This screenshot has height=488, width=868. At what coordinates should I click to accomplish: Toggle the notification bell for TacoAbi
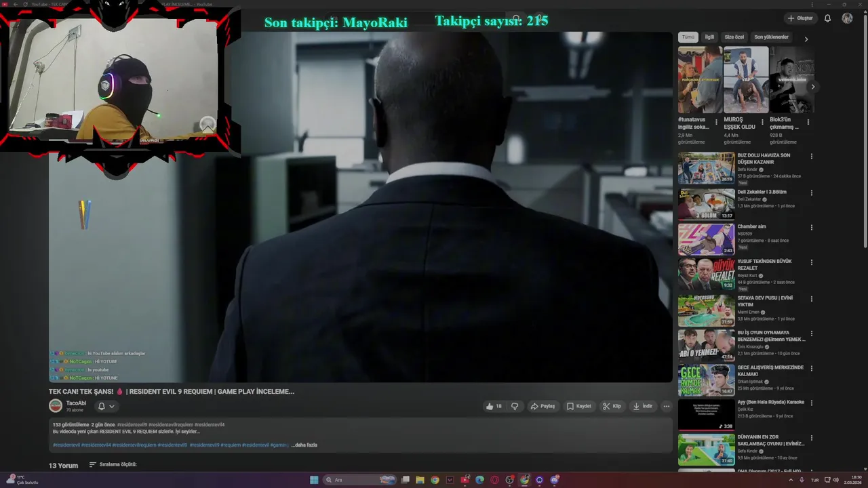click(102, 406)
